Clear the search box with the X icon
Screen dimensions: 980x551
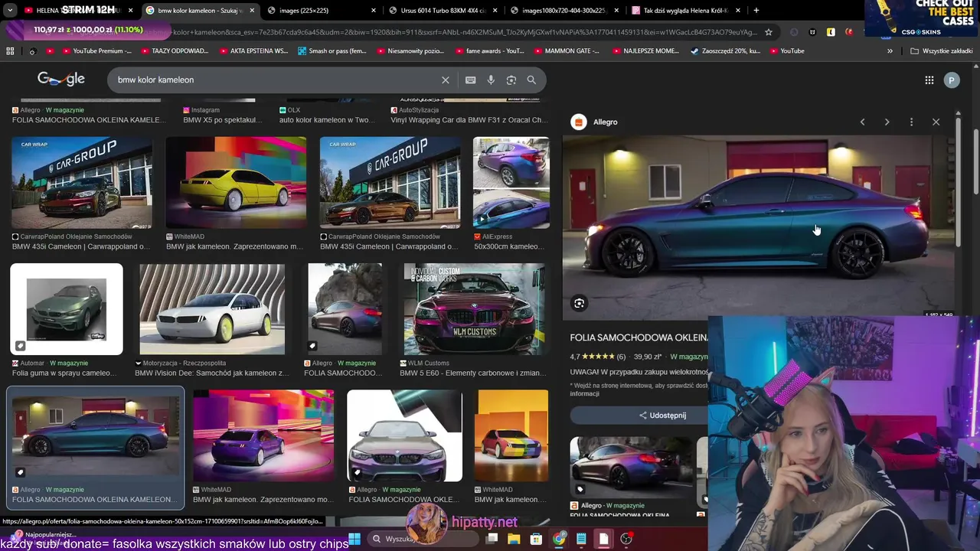point(446,80)
